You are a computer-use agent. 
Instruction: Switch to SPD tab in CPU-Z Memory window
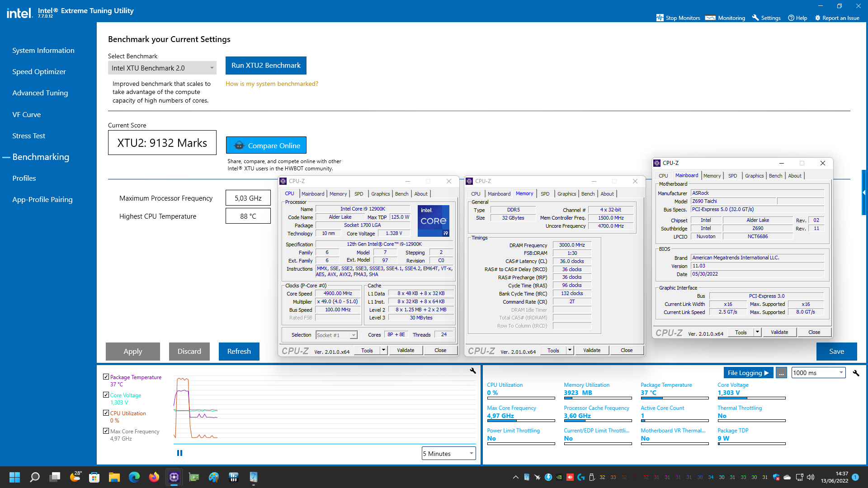click(545, 194)
